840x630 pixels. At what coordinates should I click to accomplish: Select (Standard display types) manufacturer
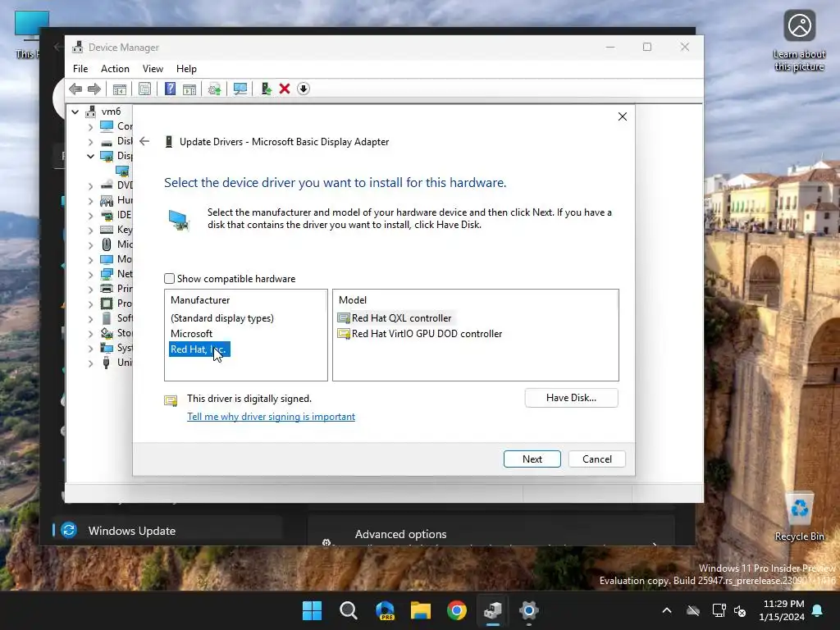pyautogui.click(x=222, y=318)
